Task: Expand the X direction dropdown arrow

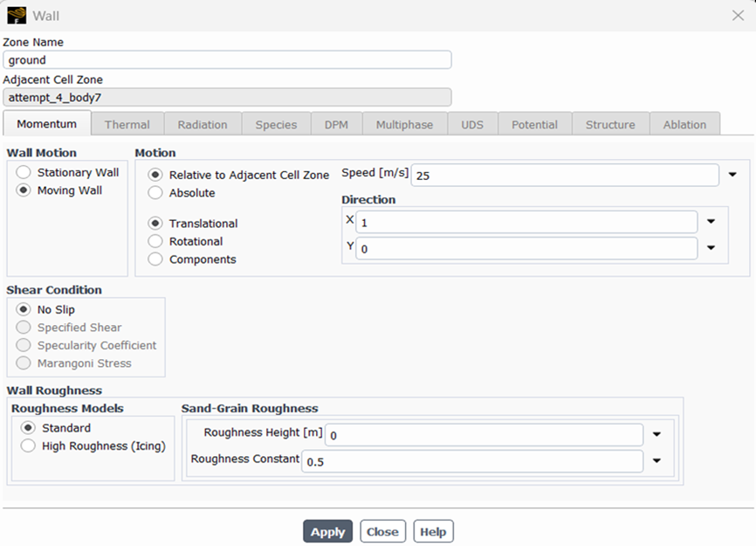Action: (x=711, y=223)
